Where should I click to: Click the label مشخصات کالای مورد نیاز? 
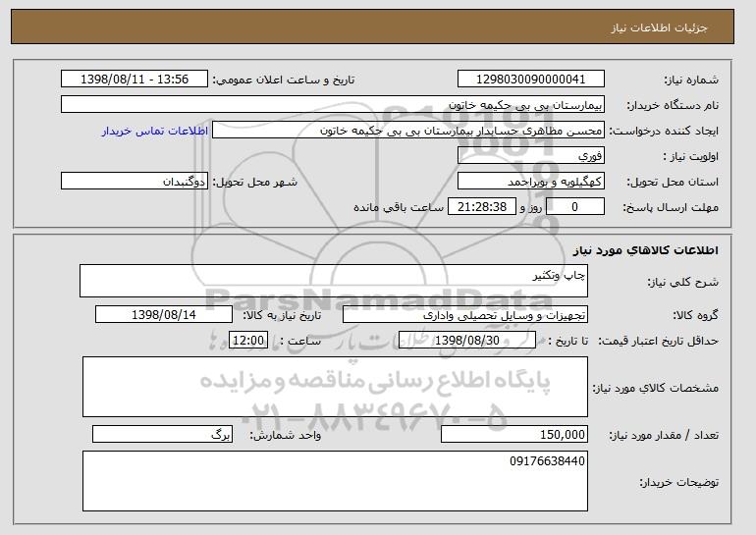(656, 388)
